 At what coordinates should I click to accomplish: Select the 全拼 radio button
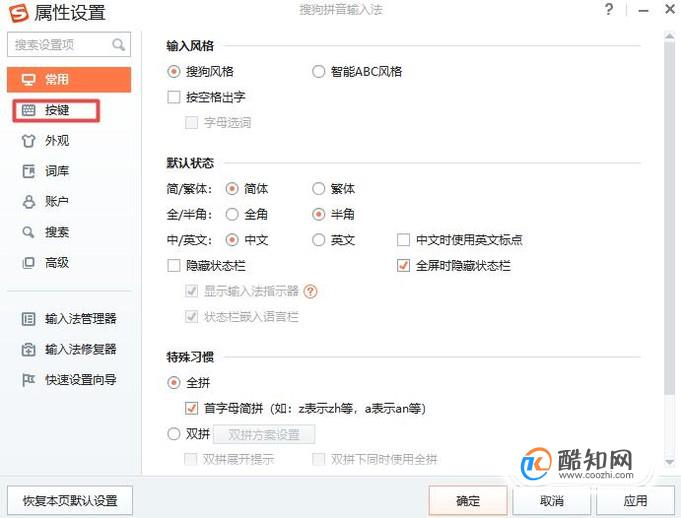[x=174, y=383]
